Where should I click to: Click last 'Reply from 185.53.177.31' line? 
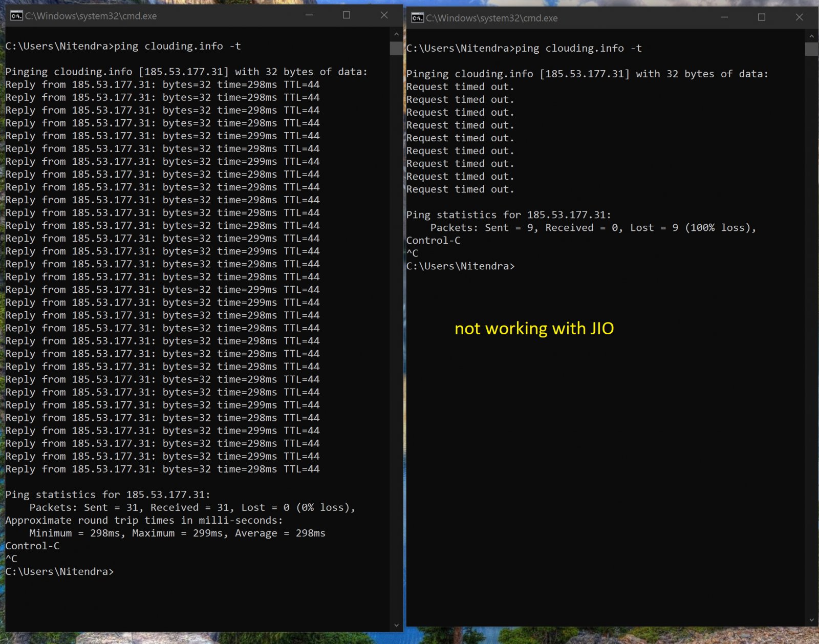(x=162, y=469)
